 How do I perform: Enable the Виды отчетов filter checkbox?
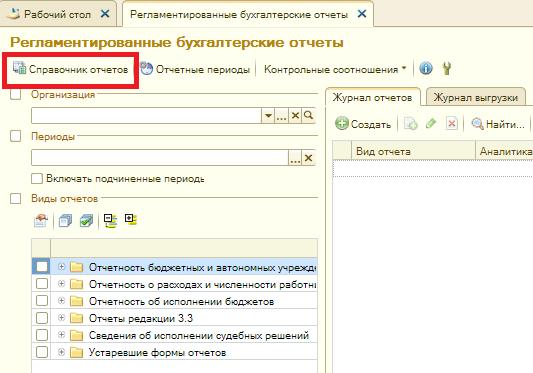pos(16,199)
